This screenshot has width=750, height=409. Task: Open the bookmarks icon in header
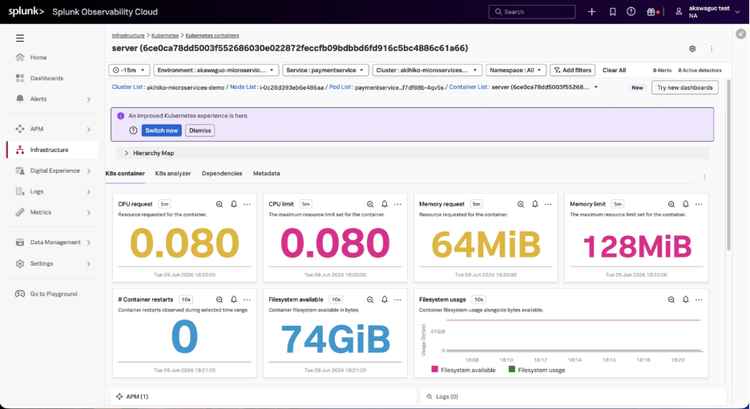pyautogui.click(x=613, y=11)
